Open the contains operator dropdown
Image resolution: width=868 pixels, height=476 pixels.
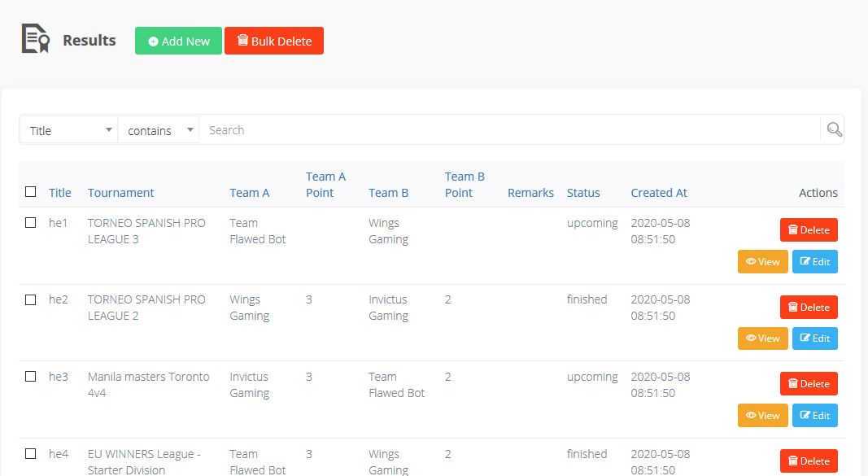159,130
